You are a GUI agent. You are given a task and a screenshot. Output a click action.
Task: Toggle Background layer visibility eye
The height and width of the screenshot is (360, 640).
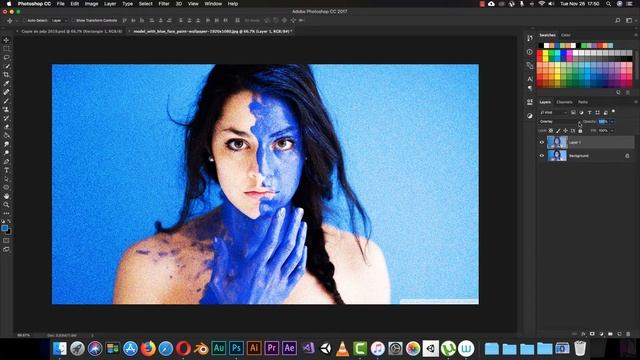tap(542, 156)
